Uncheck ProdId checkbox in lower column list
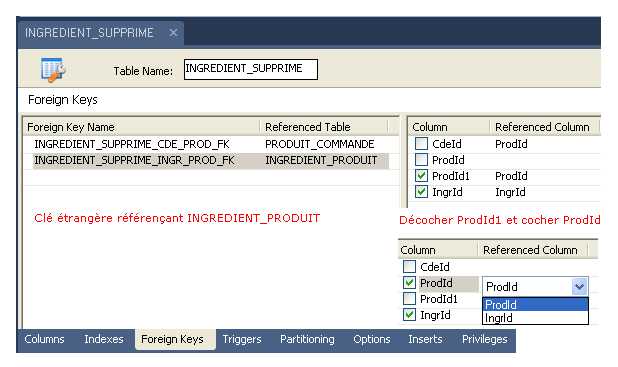 tap(410, 283)
